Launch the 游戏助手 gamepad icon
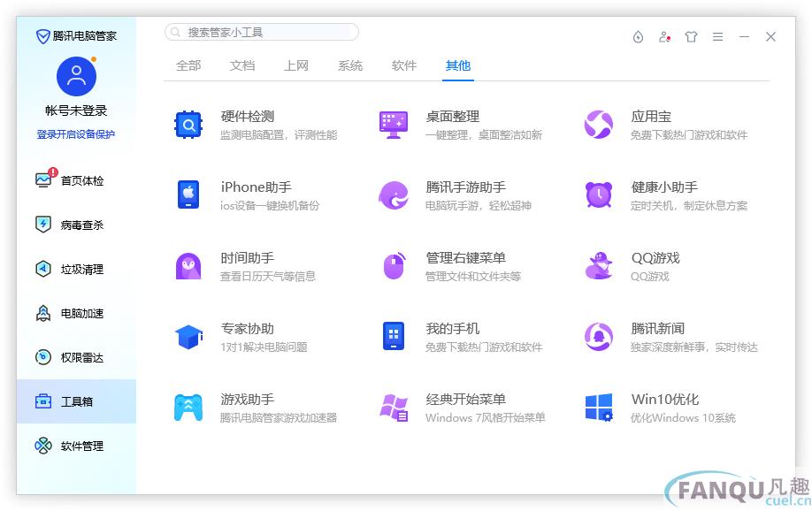Screen dimensions: 812x511 (188, 408)
